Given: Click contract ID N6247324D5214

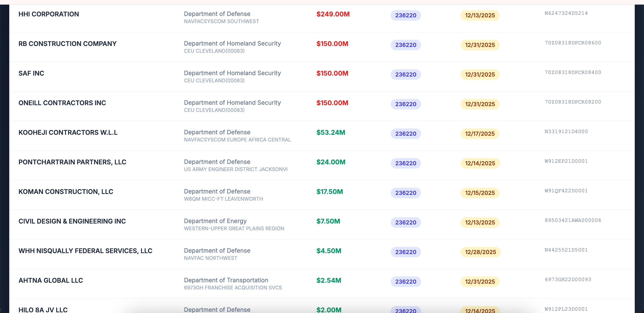Looking at the screenshot, I should [566, 13].
